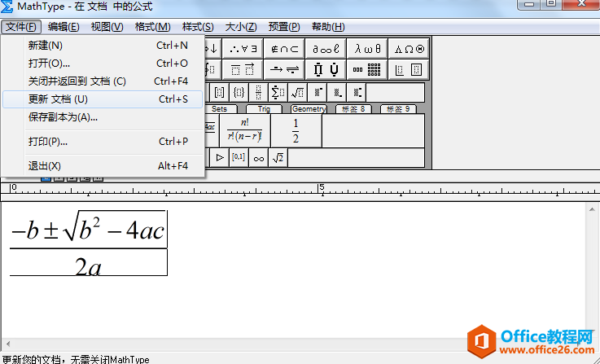The height and width of the screenshot is (364, 600).
Task: Open the matrix templates palette
Action: coord(367,69)
